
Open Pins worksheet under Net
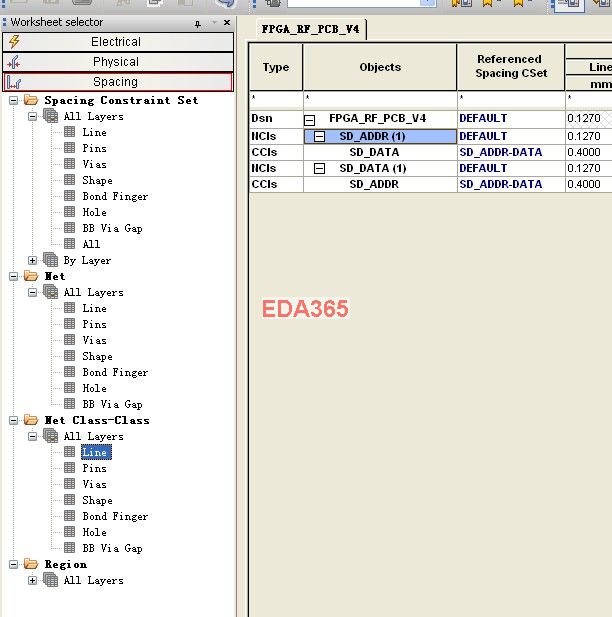click(94, 324)
